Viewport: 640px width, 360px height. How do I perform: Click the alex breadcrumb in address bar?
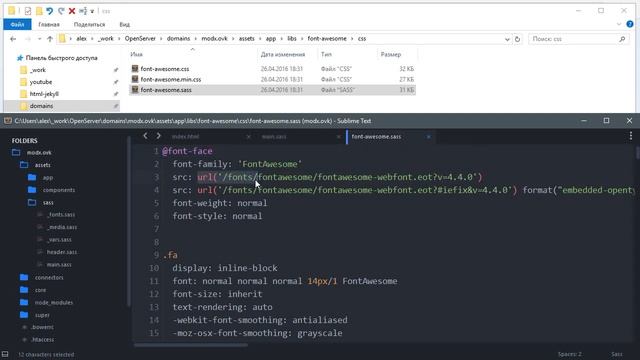pos(81,38)
